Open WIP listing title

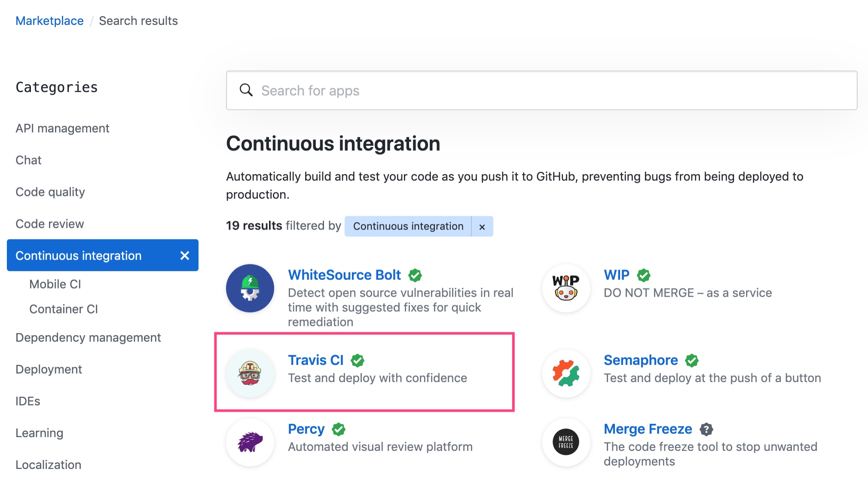click(x=617, y=275)
